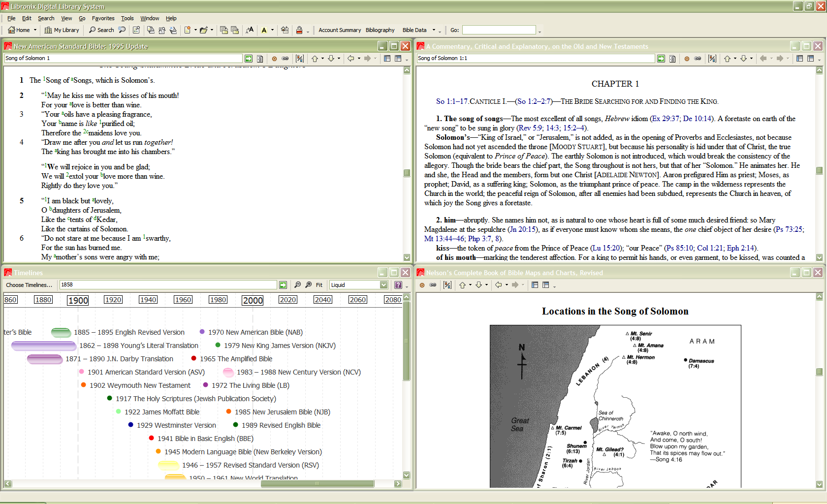Viewport: 827px width, 504px height.
Task: Click the Timelines help question-mark icon
Action: pyautogui.click(x=398, y=285)
